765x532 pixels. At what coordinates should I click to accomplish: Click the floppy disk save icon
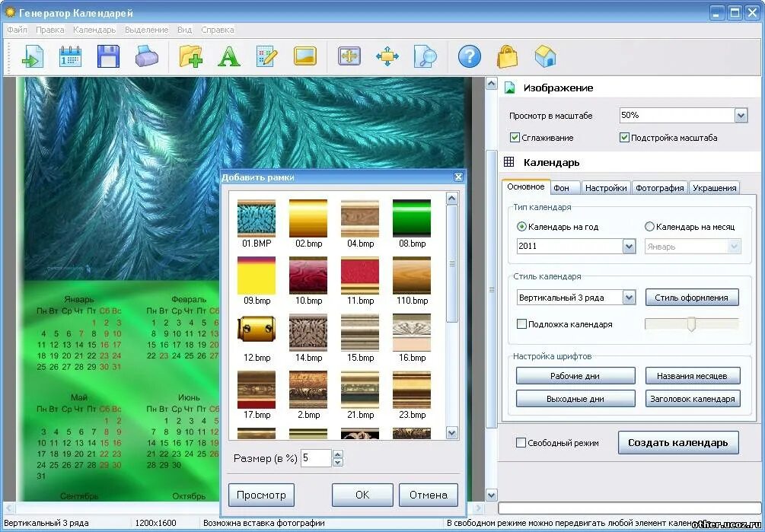[108, 56]
